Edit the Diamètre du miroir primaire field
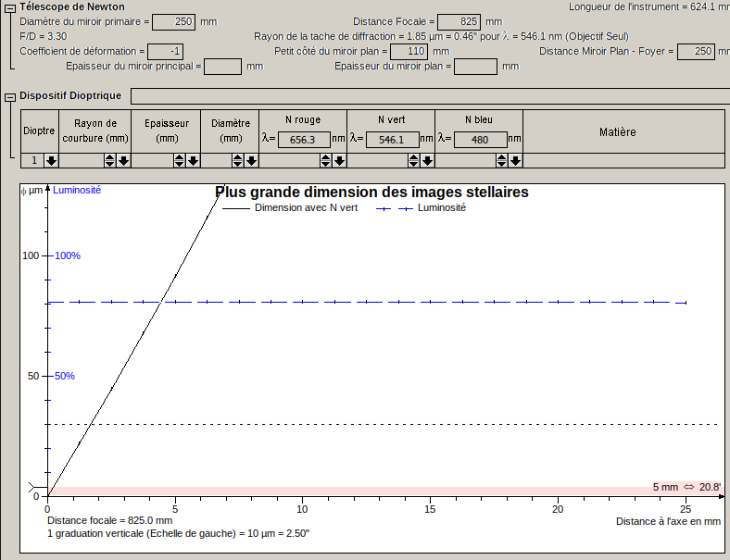 coord(174,22)
